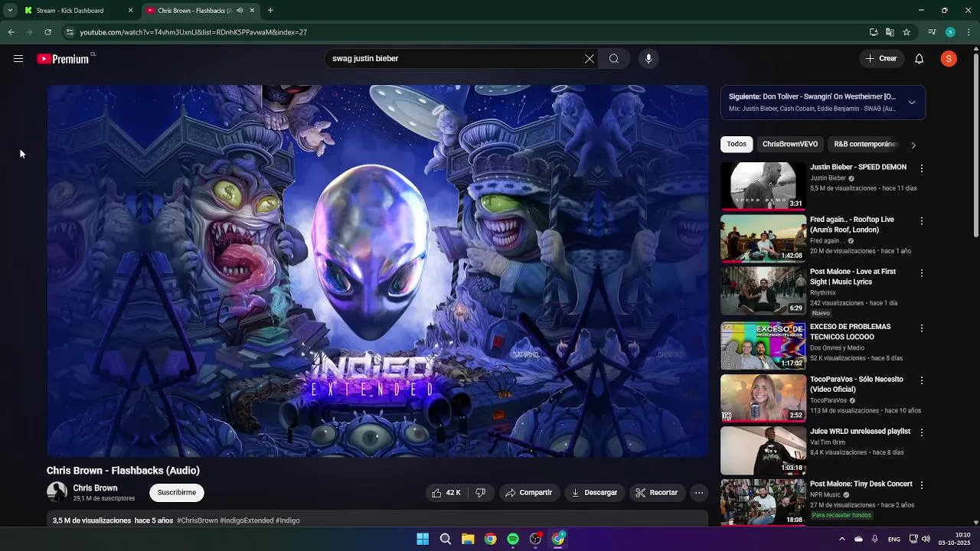Open account avatar menu in YouTube
This screenshot has width=980, height=551.
pos(949,59)
